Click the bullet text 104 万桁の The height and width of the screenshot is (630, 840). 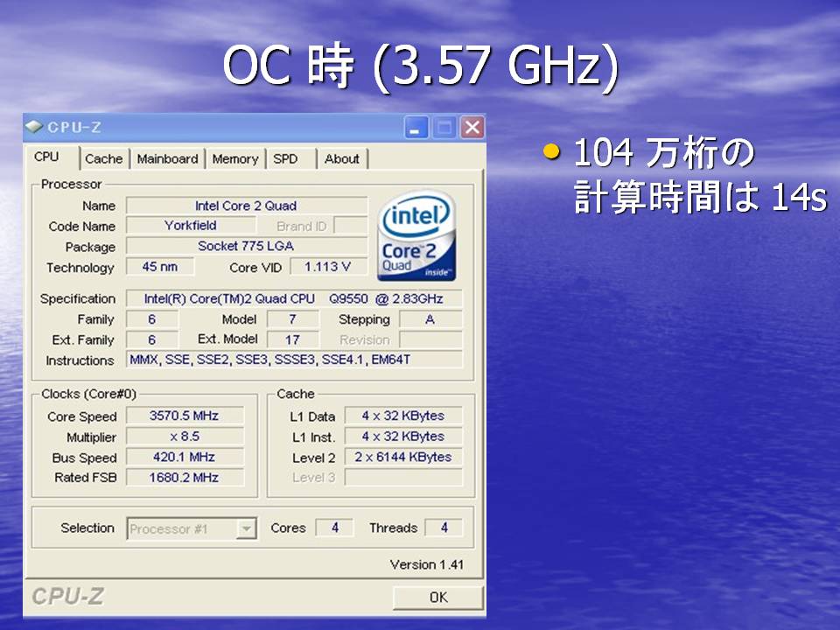coord(664,152)
